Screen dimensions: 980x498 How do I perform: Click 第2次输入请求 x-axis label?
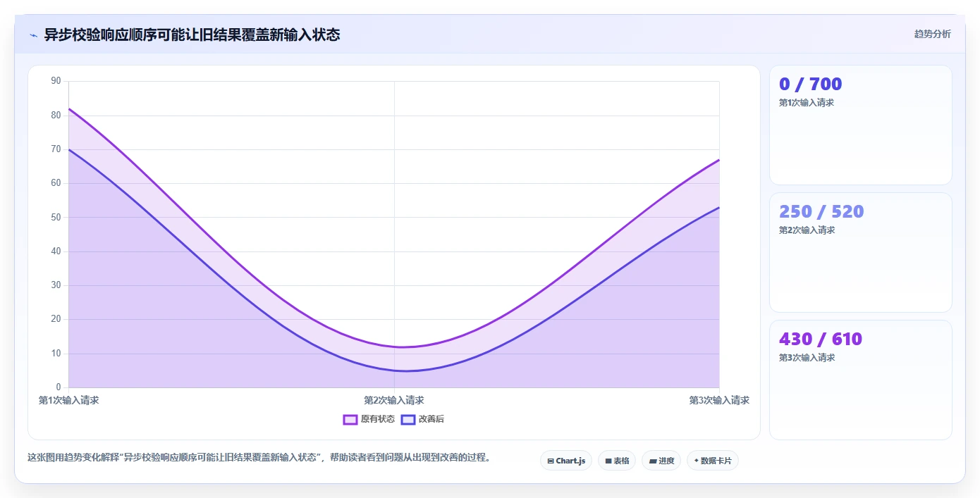click(x=394, y=400)
